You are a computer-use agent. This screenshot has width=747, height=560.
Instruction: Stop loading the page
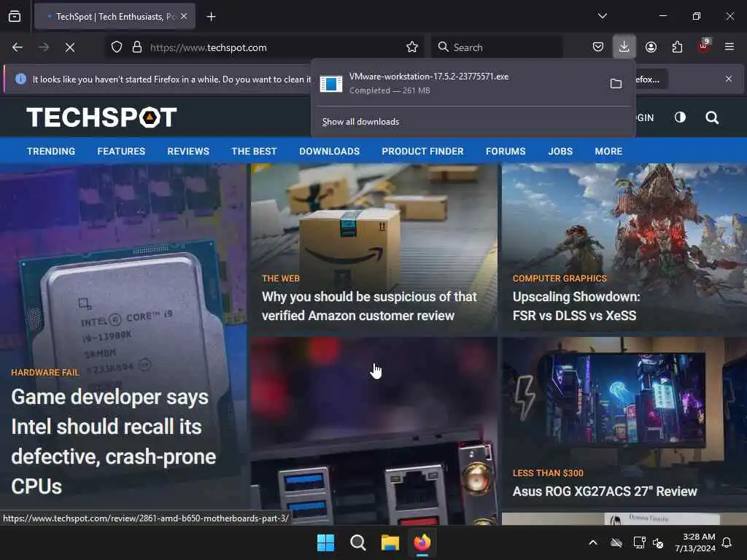[x=70, y=47]
